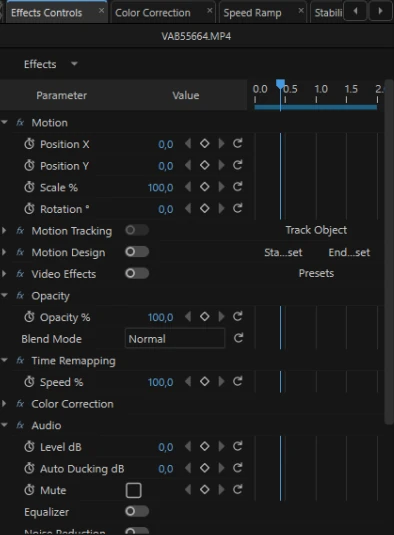The width and height of the screenshot is (394, 535).
Task: Toggle the Motion fx effect icon
Action: [20, 123]
